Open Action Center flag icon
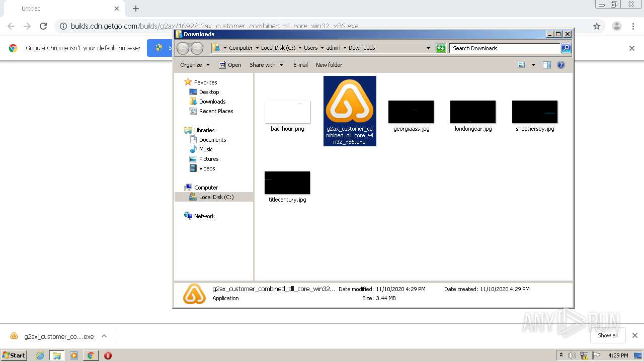Image resolution: width=644 pixels, height=362 pixels. click(x=596, y=355)
